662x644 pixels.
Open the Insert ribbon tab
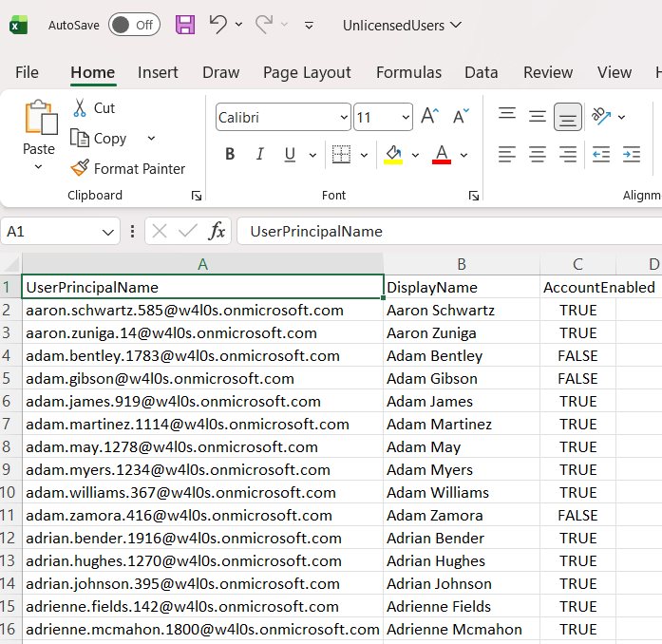click(158, 72)
